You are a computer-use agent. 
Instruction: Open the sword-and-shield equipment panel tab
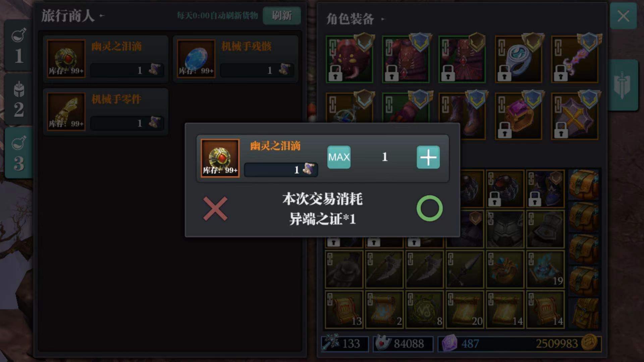pyautogui.click(x=623, y=85)
